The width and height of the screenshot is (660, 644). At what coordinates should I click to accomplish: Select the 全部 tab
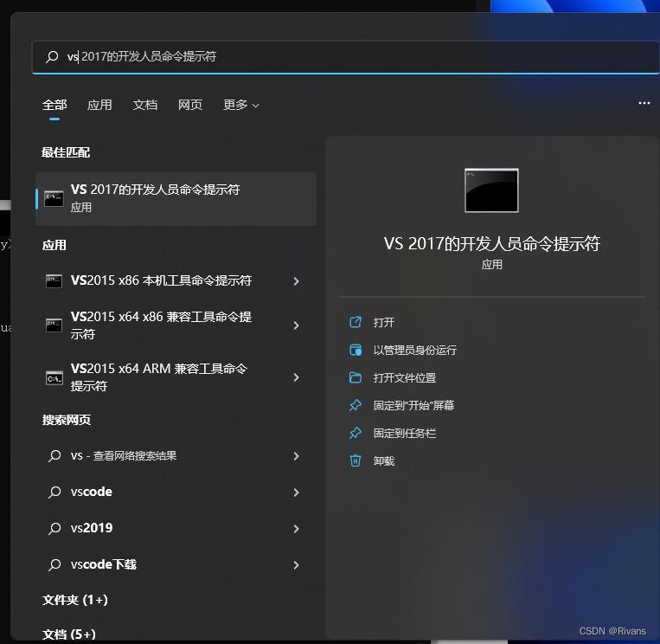[x=54, y=105]
